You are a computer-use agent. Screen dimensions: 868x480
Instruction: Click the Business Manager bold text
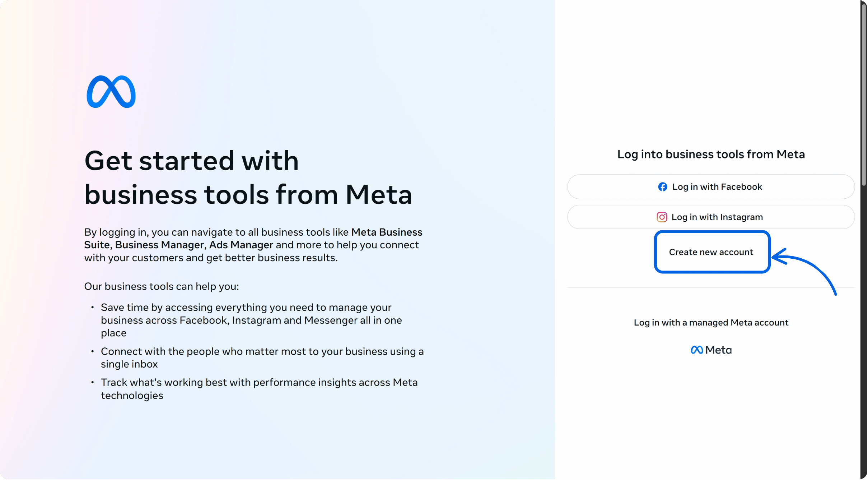158,245
